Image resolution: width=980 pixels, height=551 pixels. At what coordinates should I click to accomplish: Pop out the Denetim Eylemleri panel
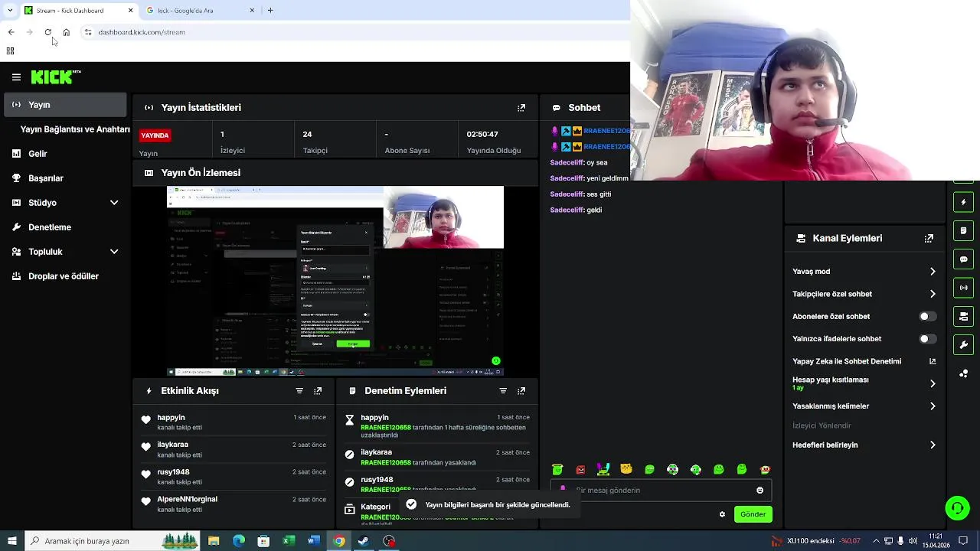pos(521,391)
